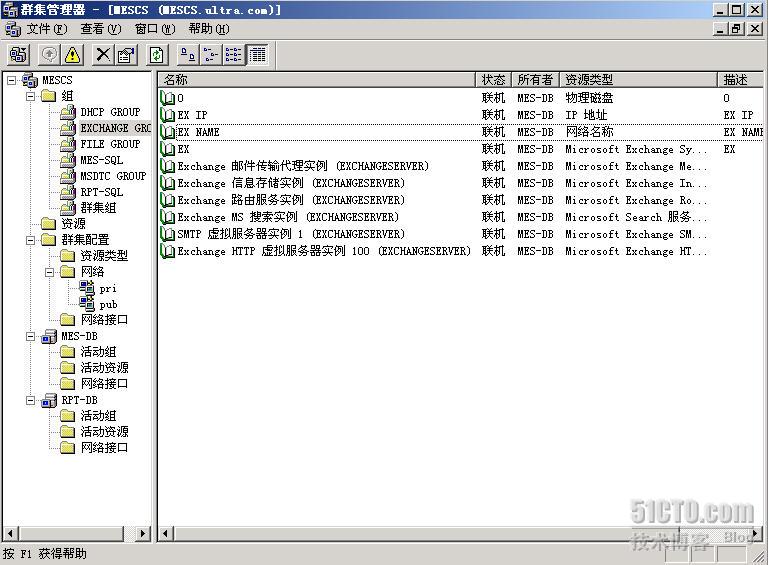The image size is (768, 565).
Task: Collapse the 组 groups folder
Action: click(x=30, y=96)
